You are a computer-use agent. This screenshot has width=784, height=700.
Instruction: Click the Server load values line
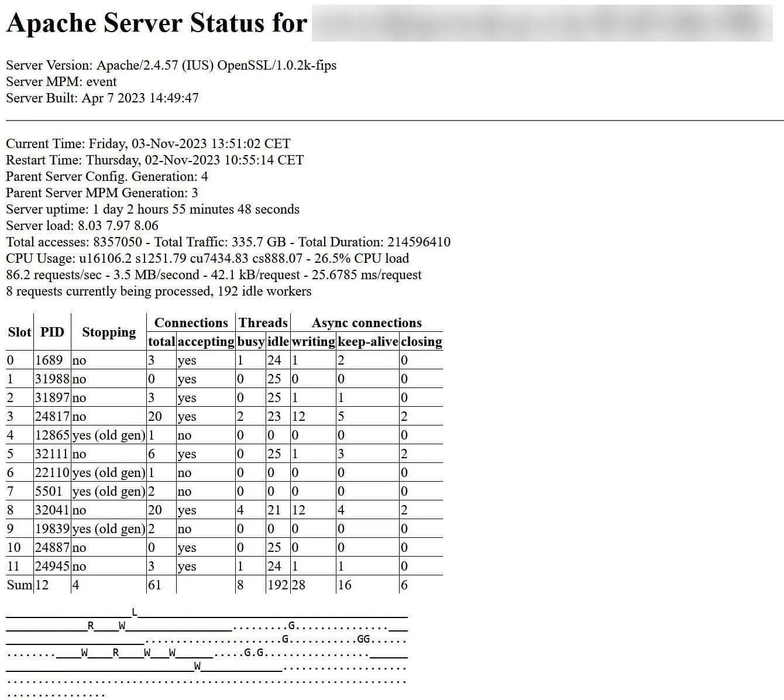coord(82,225)
